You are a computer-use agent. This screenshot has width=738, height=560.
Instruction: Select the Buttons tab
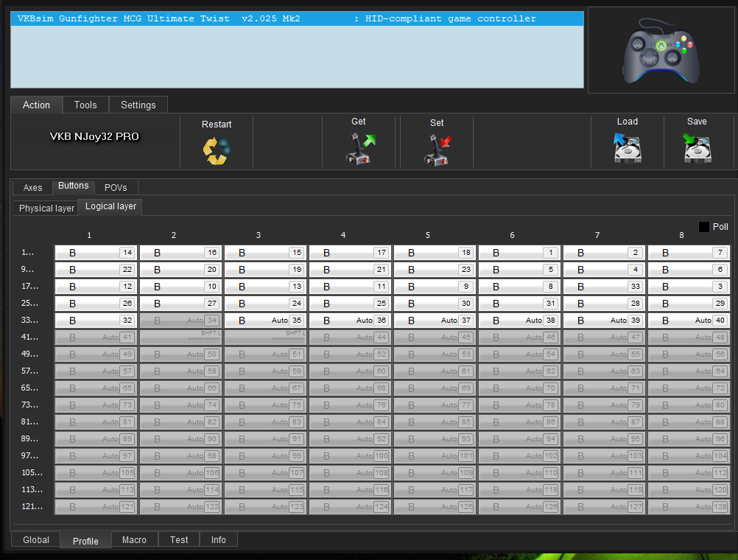pos(74,186)
